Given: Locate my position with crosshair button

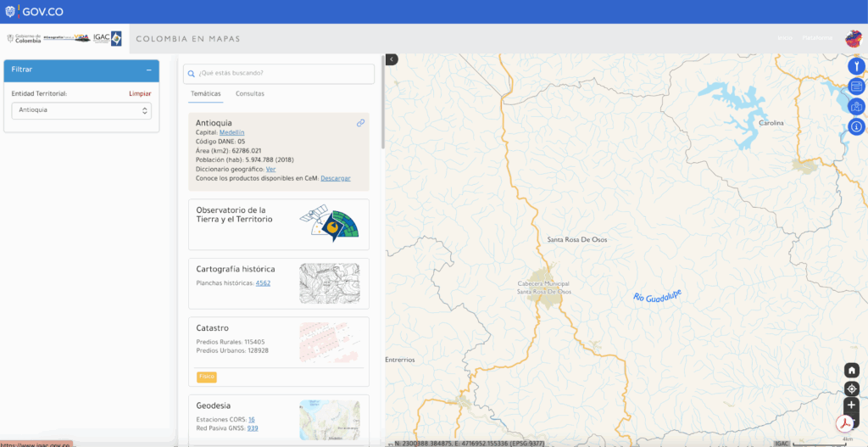Looking at the screenshot, I should pos(852,388).
